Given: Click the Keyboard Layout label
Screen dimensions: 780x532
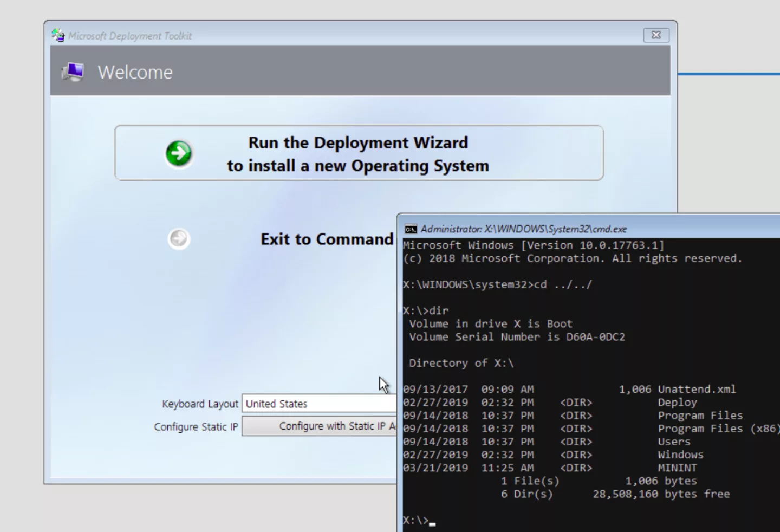Looking at the screenshot, I should (x=200, y=404).
